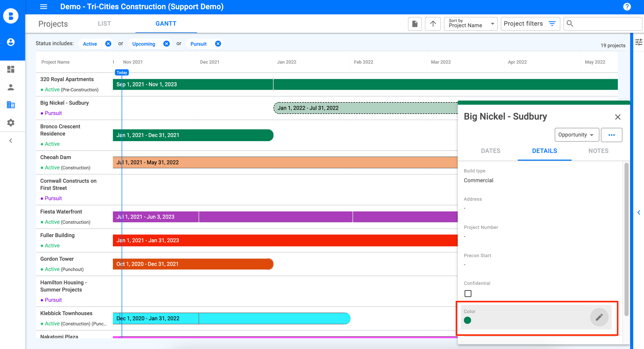Viewport: 644px width, 349px height.
Task: Enable the Confidential checkbox
Action: [468, 293]
